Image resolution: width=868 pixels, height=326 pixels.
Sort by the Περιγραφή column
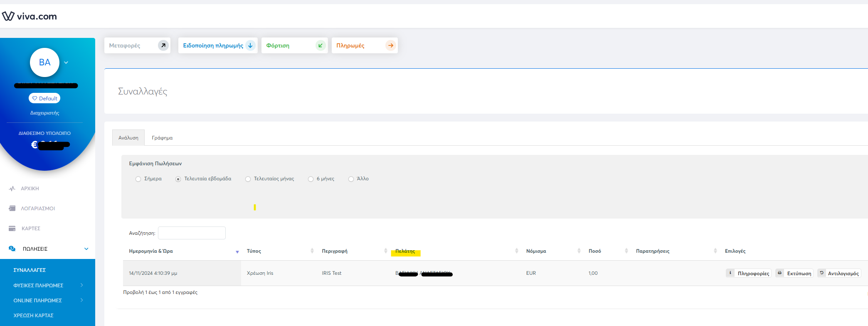[353, 251]
